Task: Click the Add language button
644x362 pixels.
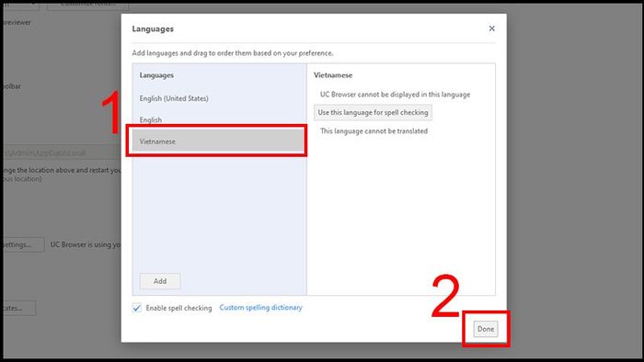Action: 160,281
